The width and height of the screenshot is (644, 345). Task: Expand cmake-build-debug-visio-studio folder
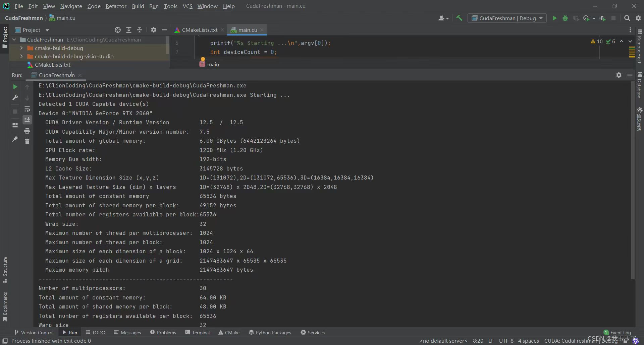tap(21, 56)
